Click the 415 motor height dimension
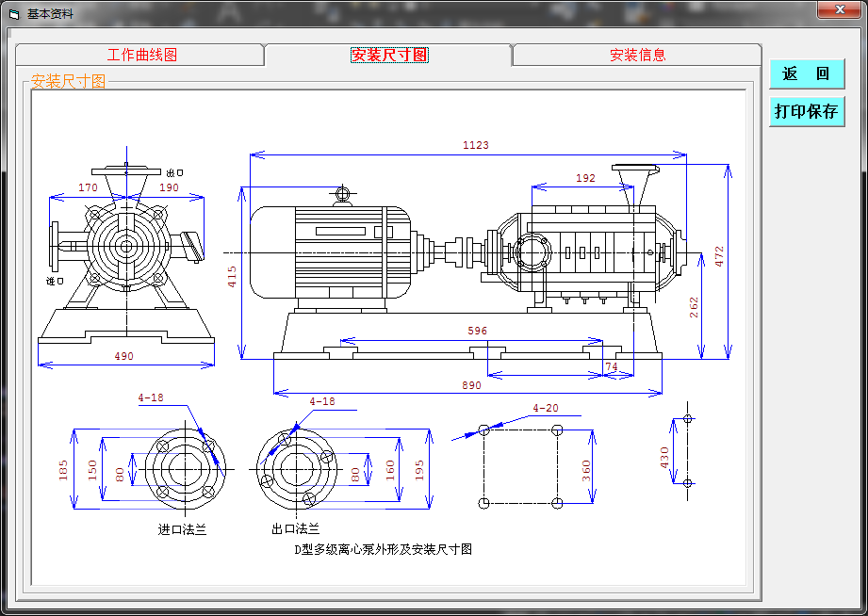The width and height of the screenshot is (868, 616). (x=232, y=277)
